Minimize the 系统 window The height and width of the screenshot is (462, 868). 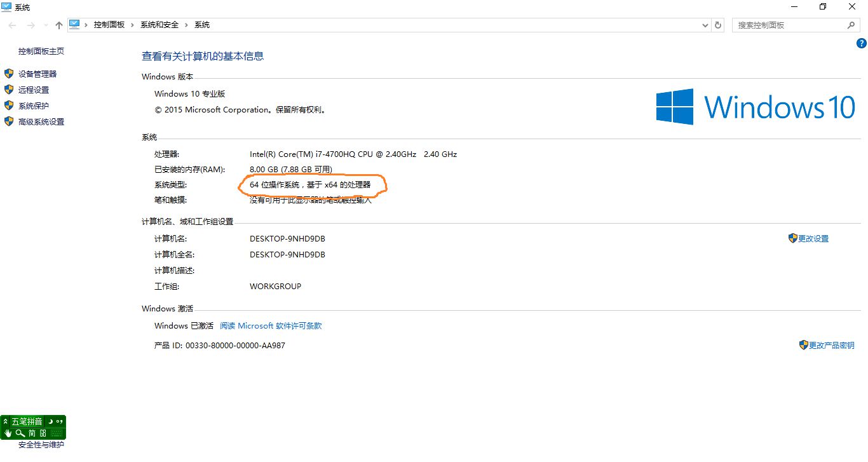(794, 6)
